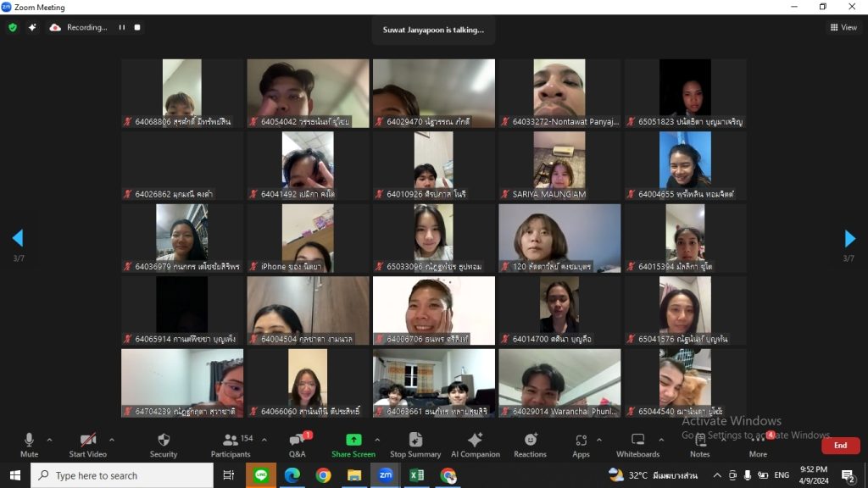The height and width of the screenshot is (488, 868).
Task: Pause the cloud recording
Action: pyautogui.click(x=122, y=27)
